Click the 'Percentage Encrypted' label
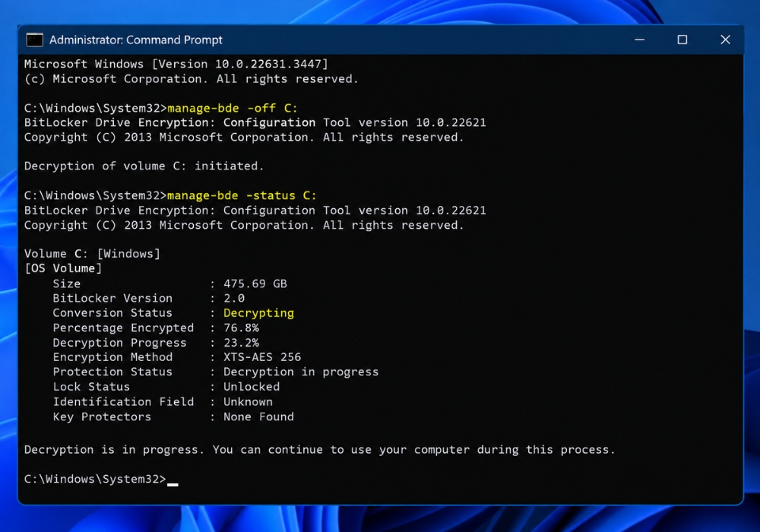 [123, 328]
